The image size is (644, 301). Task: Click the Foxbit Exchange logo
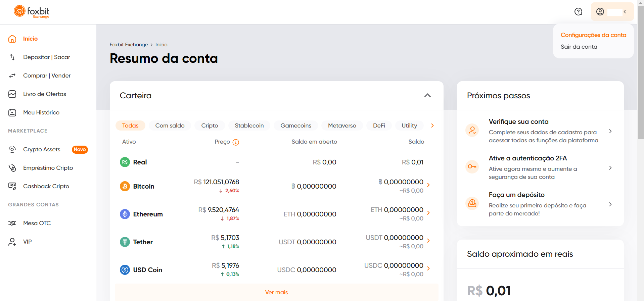[32, 12]
